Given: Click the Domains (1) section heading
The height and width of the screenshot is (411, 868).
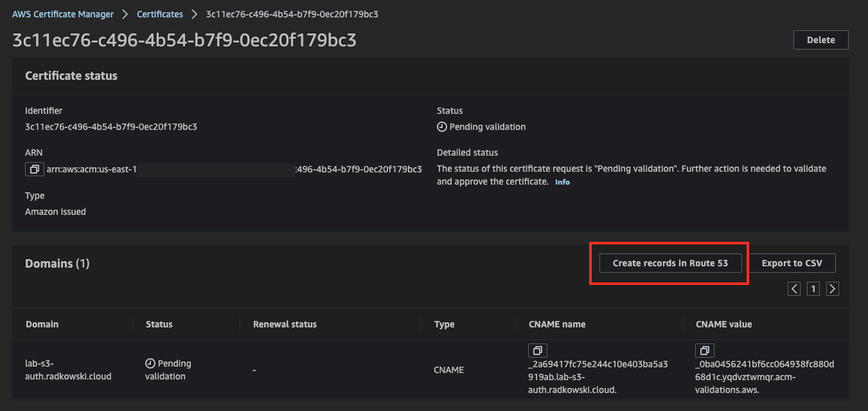Looking at the screenshot, I should coord(57,264).
